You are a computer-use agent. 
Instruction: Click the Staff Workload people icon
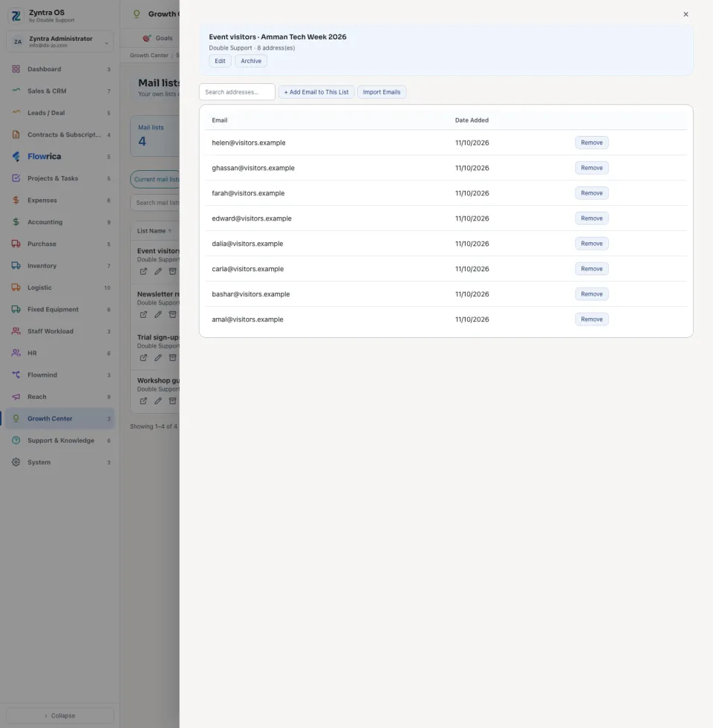[x=16, y=331]
